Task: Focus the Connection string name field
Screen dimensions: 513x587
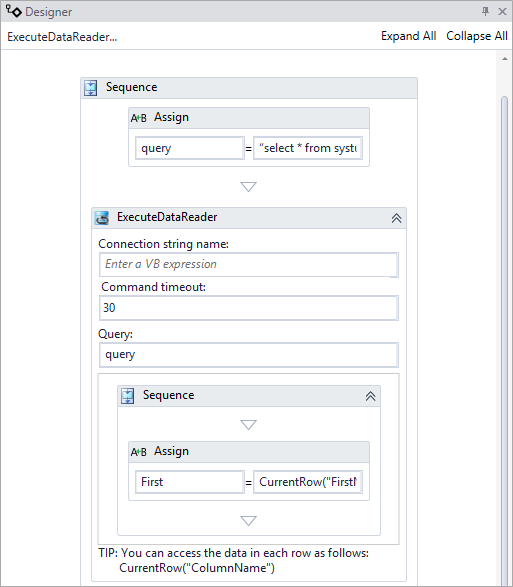Action: (249, 265)
